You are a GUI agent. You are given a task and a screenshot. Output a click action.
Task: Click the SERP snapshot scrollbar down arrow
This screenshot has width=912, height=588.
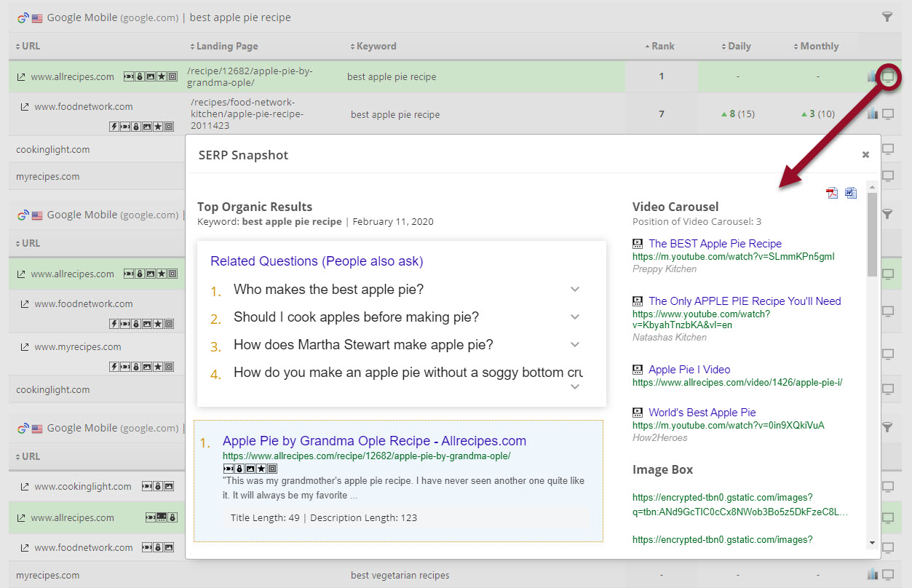872,542
